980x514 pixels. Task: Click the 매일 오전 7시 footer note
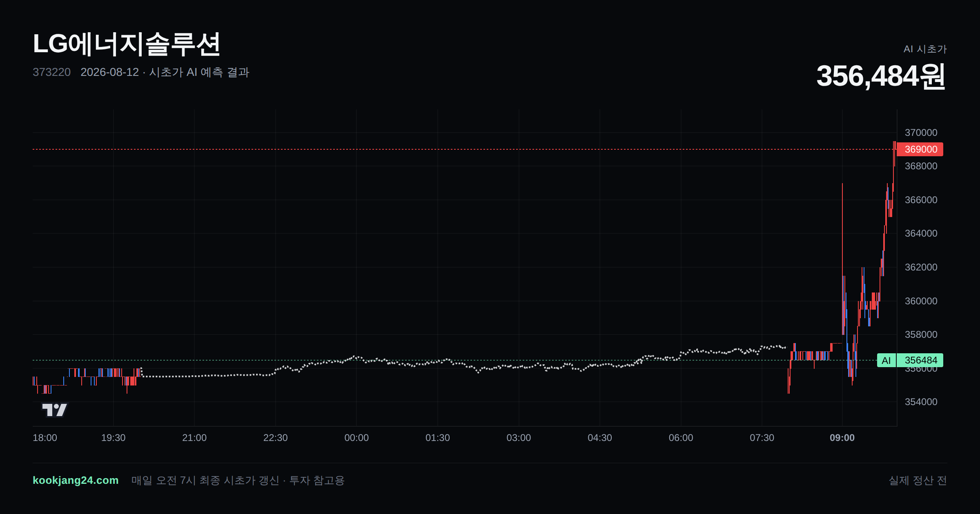coord(238,480)
